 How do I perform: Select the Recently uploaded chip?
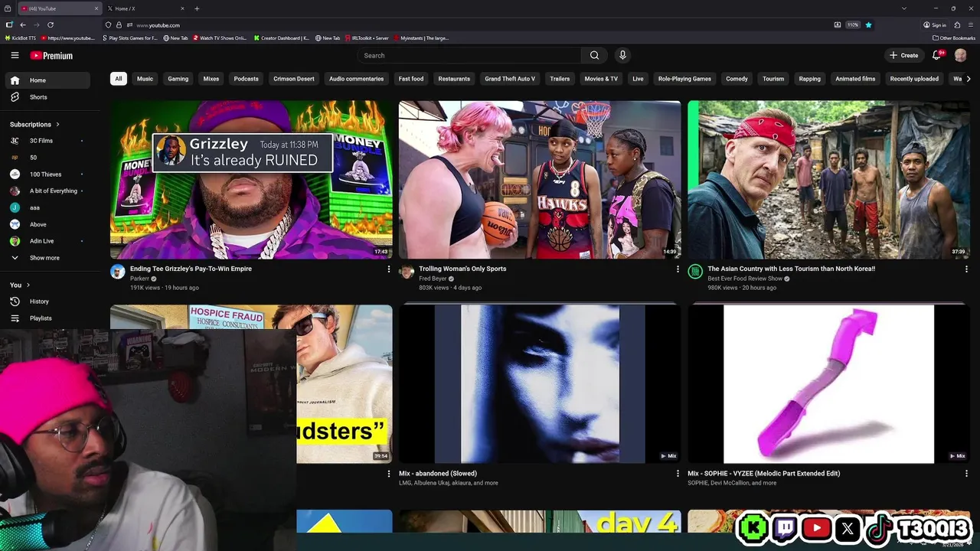(914, 79)
